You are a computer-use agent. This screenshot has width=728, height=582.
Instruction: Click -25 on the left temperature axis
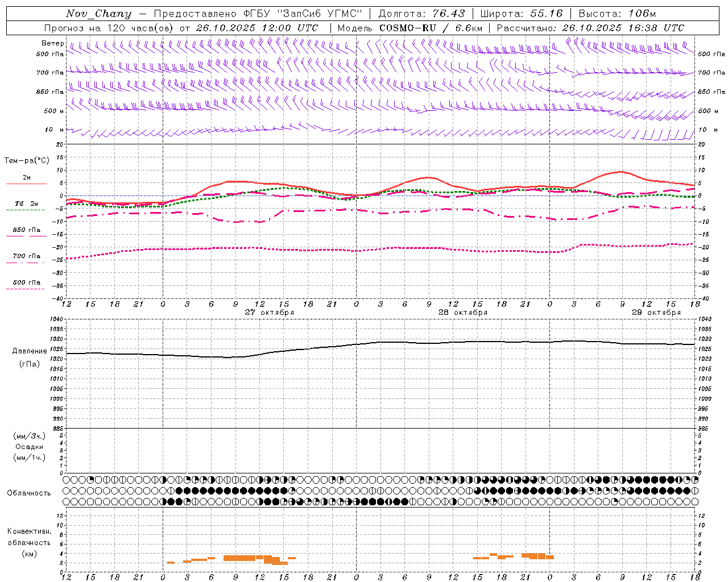click(59, 260)
